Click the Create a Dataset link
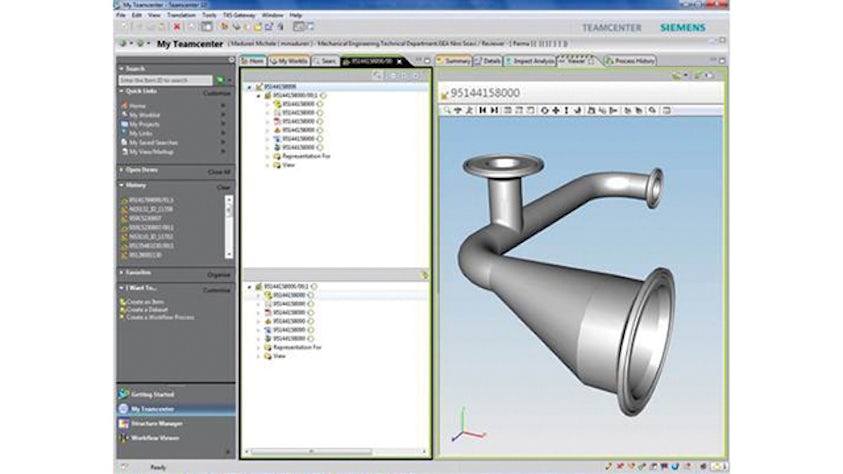 (144, 310)
